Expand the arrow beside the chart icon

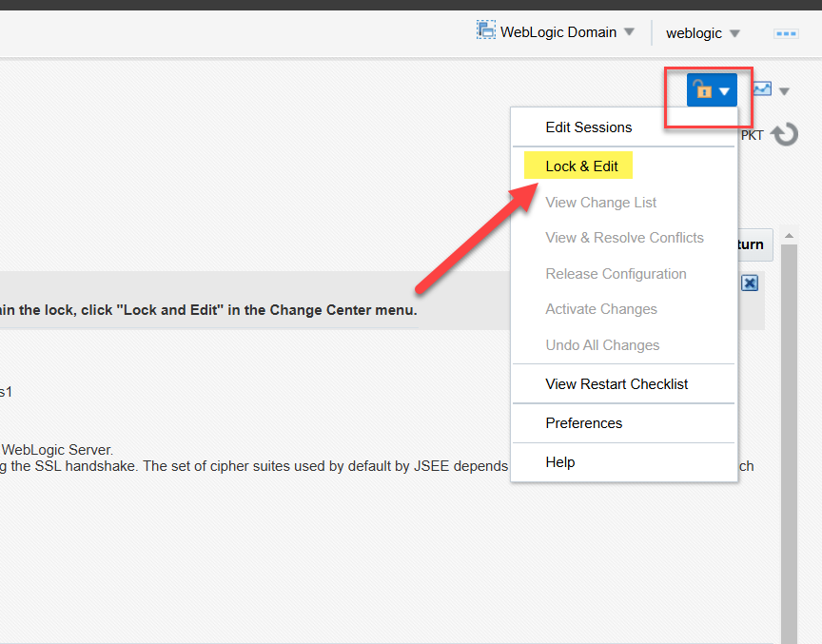[x=784, y=92]
